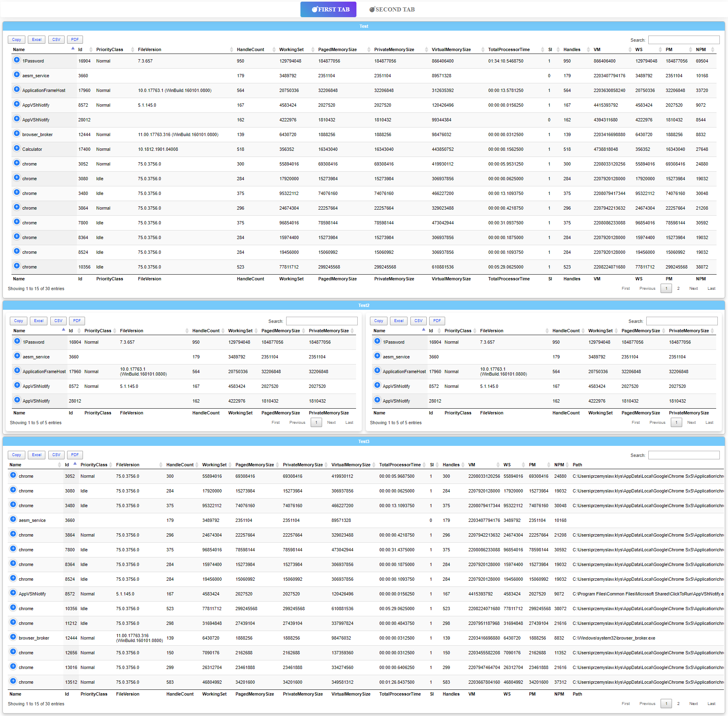Click the Test table Search field
Screen dimensions: 728x716
[683, 40]
